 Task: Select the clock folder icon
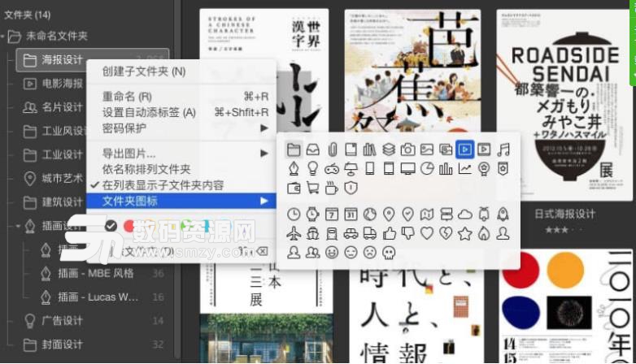294,214
